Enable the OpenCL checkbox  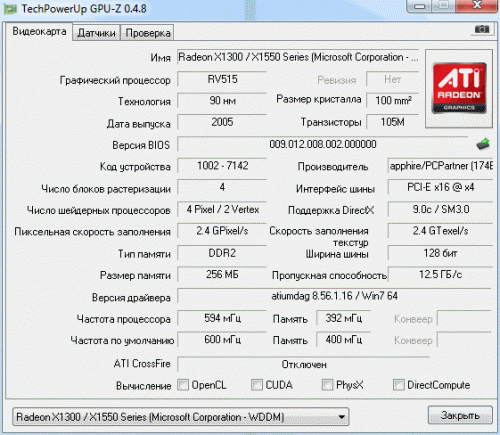click(x=183, y=385)
